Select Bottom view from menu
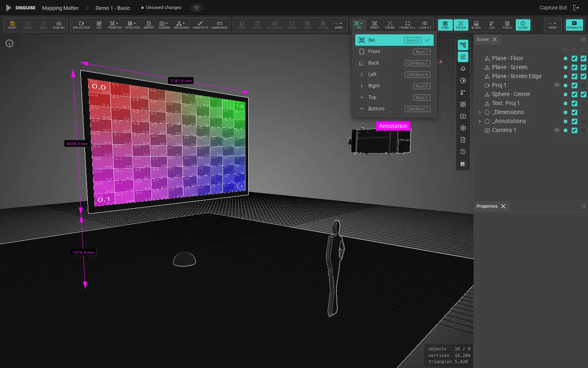The image size is (588, 368). 394,109
